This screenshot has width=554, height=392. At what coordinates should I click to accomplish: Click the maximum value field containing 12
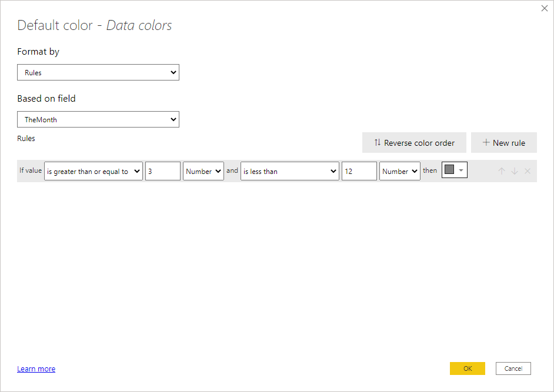(x=359, y=171)
